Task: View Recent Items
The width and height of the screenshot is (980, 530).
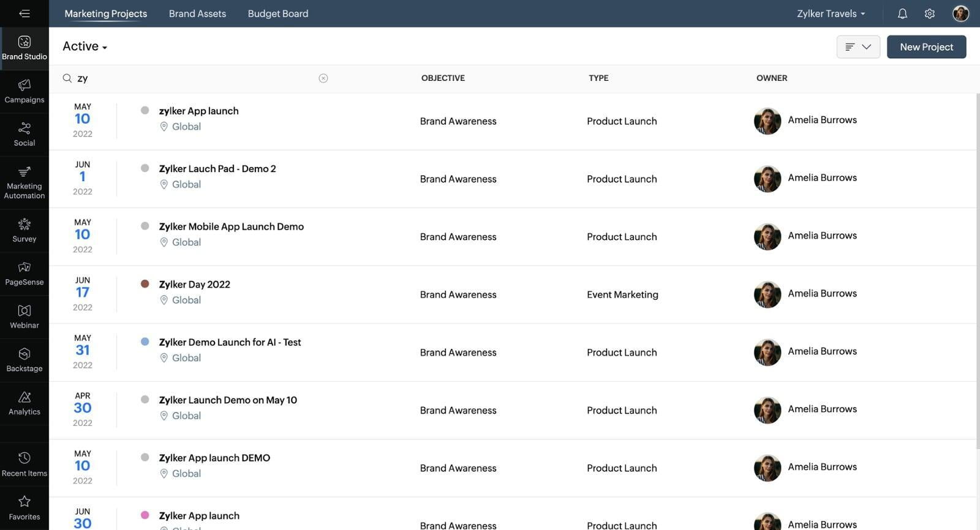Action: pyautogui.click(x=24, y=465)
